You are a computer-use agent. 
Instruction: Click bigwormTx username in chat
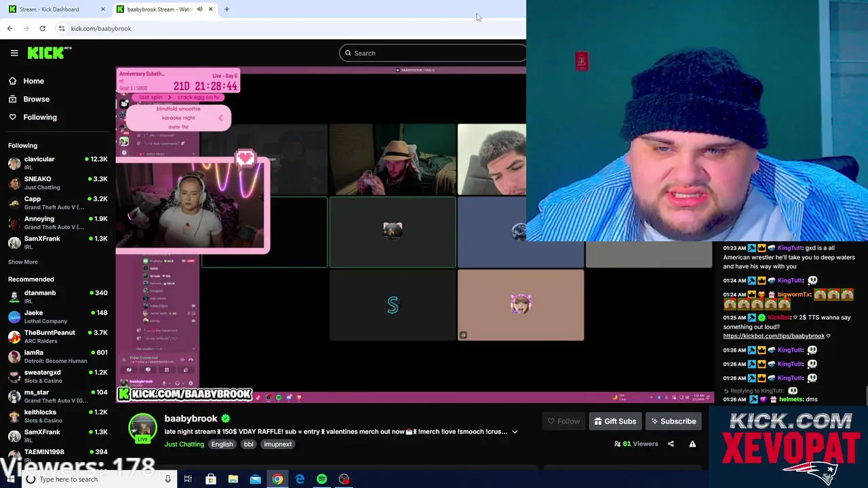794,295
